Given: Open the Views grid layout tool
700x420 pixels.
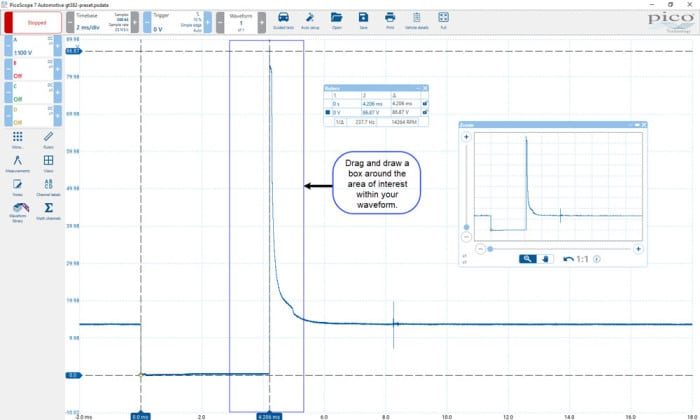Looking at the screenshot, I should 48,163.
